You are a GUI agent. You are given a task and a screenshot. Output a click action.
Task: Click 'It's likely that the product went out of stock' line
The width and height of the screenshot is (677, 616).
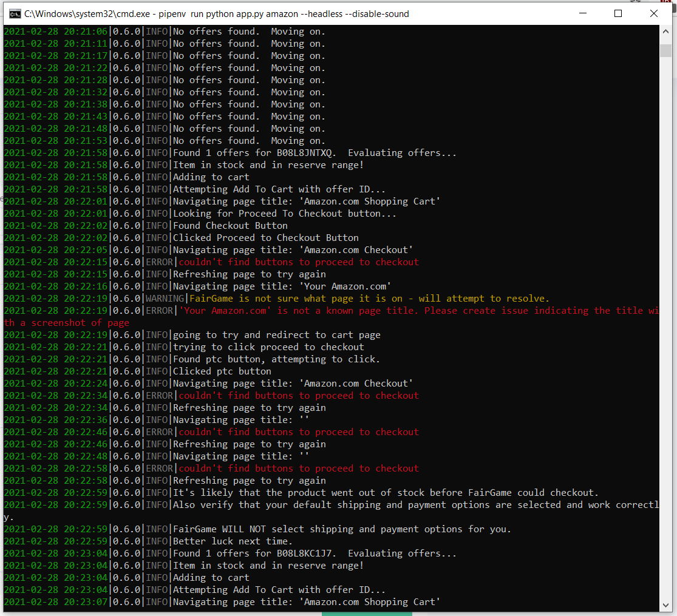(301, 493)
